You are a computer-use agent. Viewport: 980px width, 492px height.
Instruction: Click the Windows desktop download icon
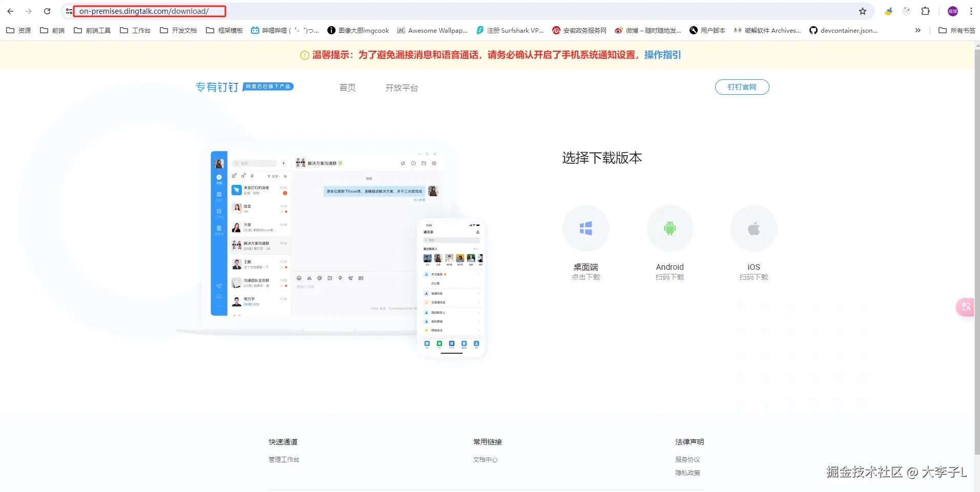[586, 228]
